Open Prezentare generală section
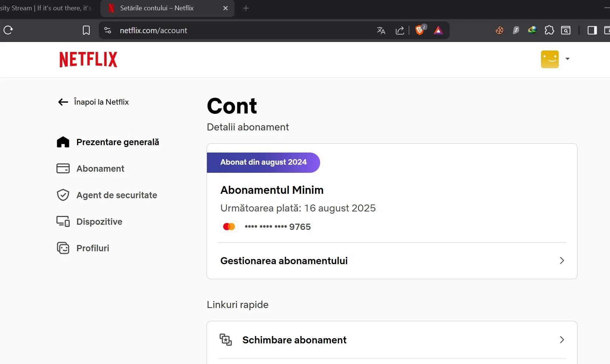Image resolution: width=610 pixels, height=364 pixels. (118, 142)
